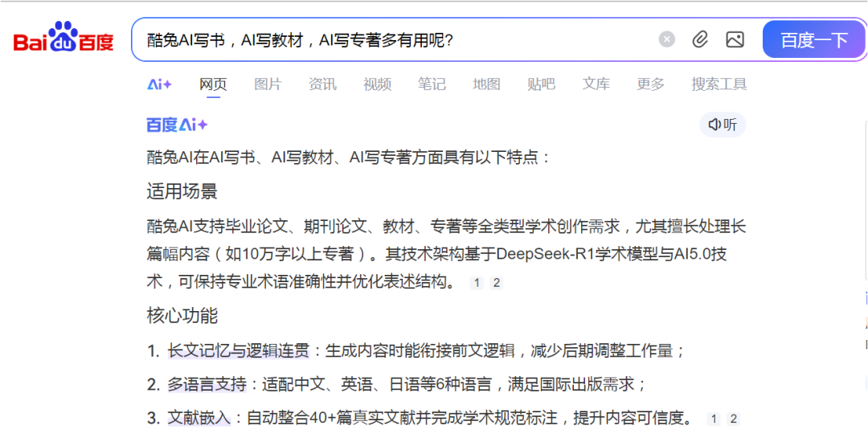The height and width of the screenshot is (434, 868).
Task: Open the 贴吧 tab
Action: pyautogui.click(x=541, y=84)
